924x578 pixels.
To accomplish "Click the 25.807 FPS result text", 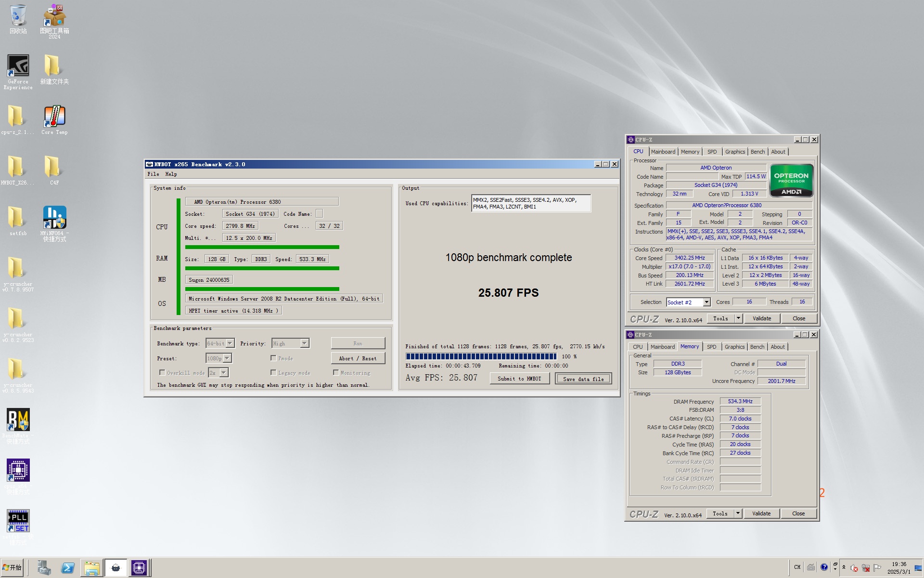I will [508, 293].
